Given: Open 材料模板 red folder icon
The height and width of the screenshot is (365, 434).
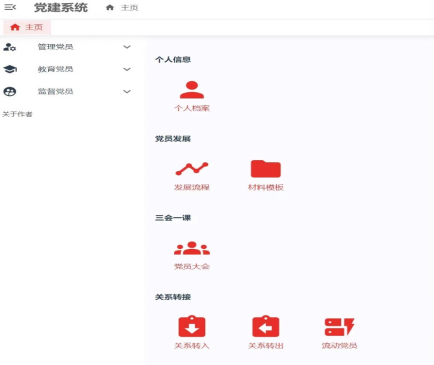Looking at the screenshot, I should point(266,169).
